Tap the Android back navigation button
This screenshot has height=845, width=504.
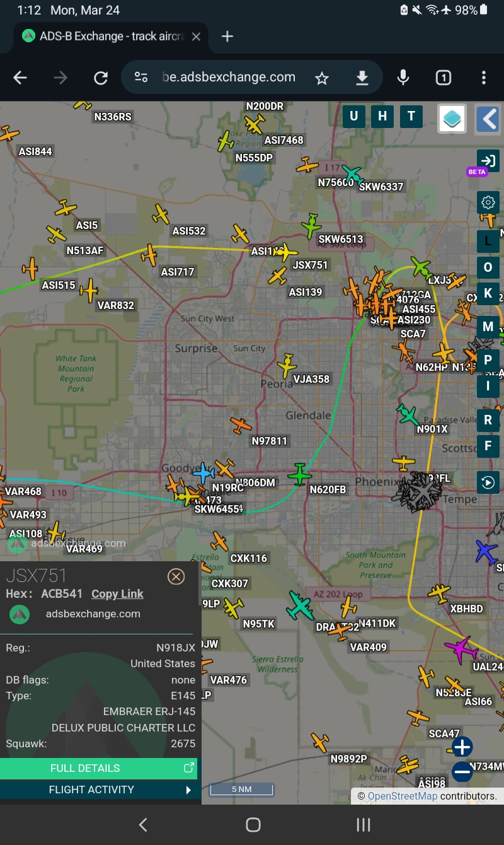[143, 825]
